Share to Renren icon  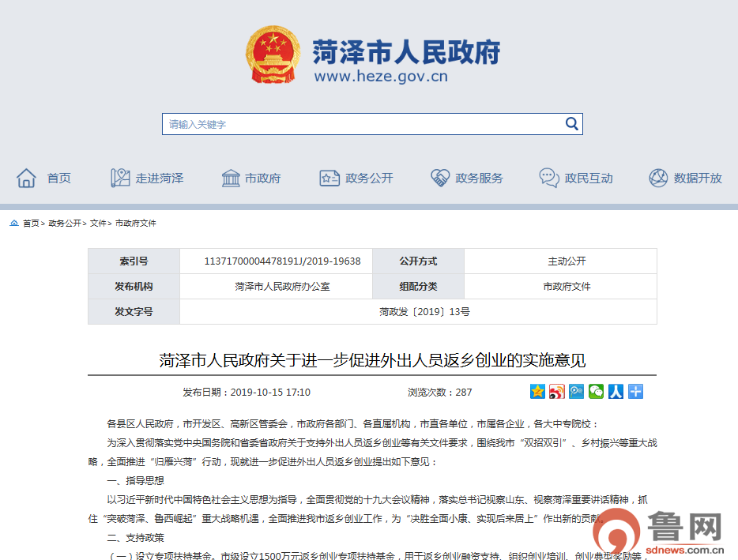(x=616, y=392)
